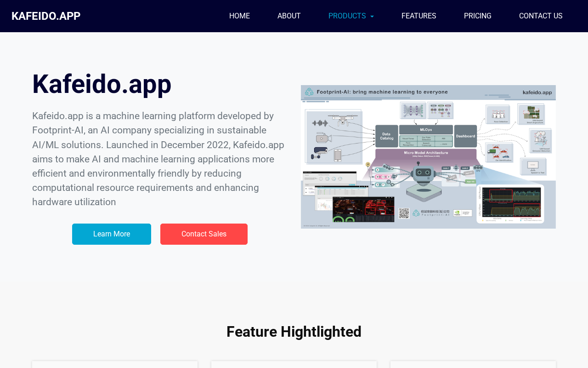Click the Dashboard box in the diagram

[465, 136]
